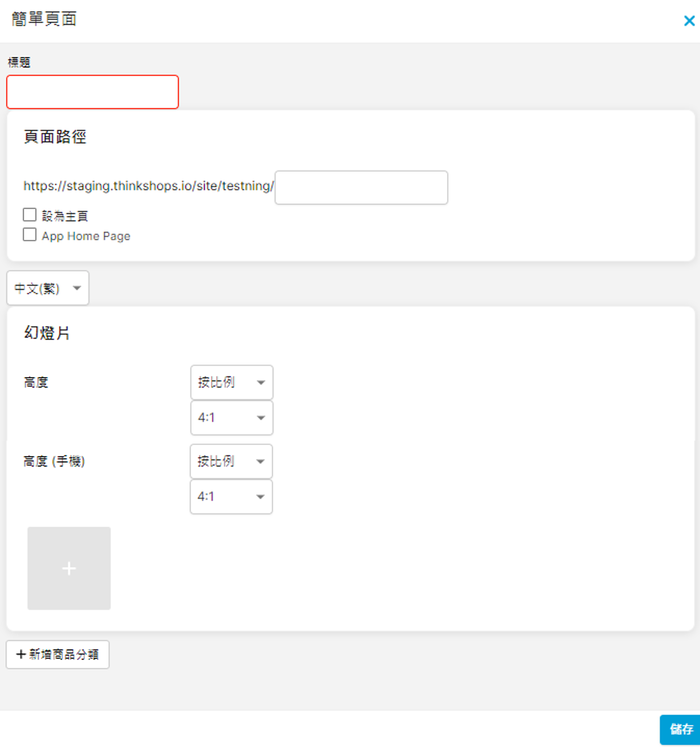Toggle the App Home Page checkbox

click(30, 235)
